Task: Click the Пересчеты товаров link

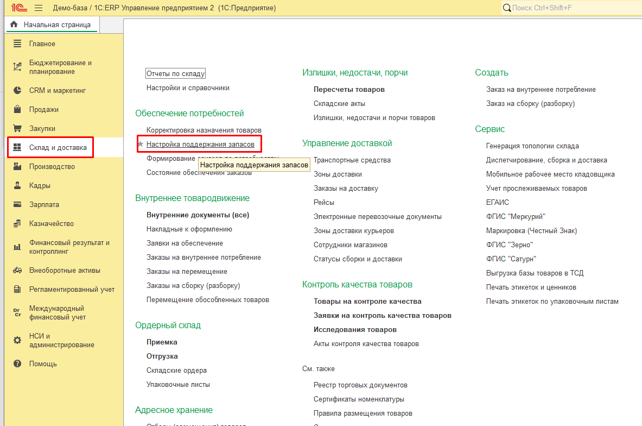Action: point(349,89)
